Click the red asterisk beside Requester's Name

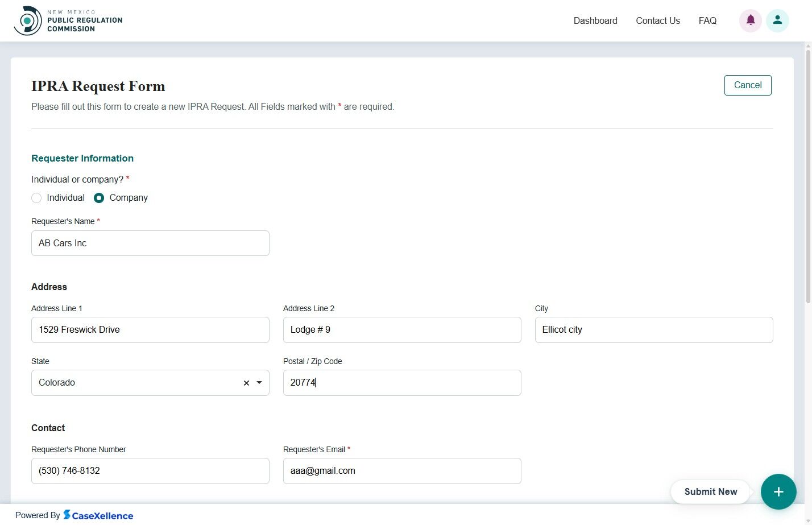(x=98, y=221)
